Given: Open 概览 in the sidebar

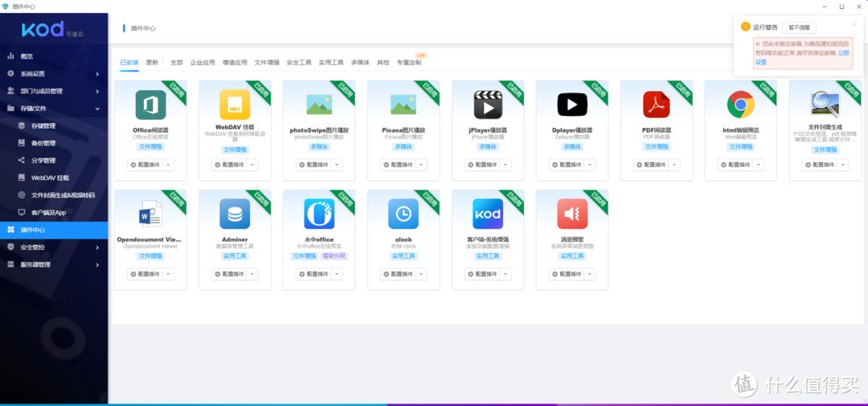Looking at the screenshot, I should pyautogui.click(x=55, y=56).
